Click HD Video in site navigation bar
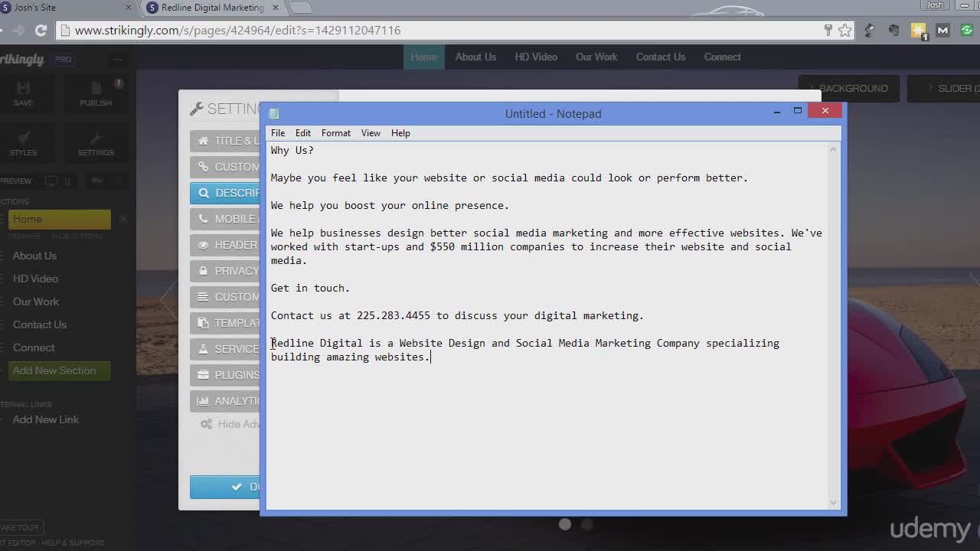Image resolution: width=980 pixels, height=551 pixels. [x=536, y=57]
